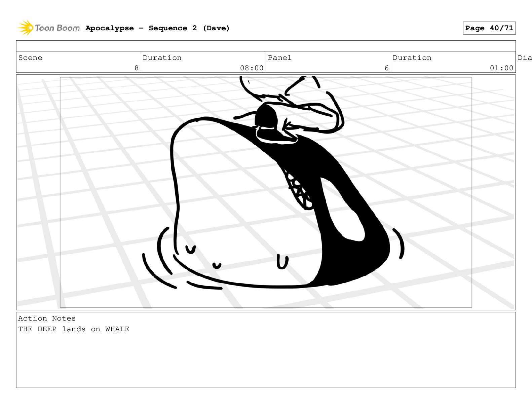Select the title 'Apocalypse – Sequence 2 (Dave)'
The height and width of the screenshot is (412, 532).
point(157,28)
